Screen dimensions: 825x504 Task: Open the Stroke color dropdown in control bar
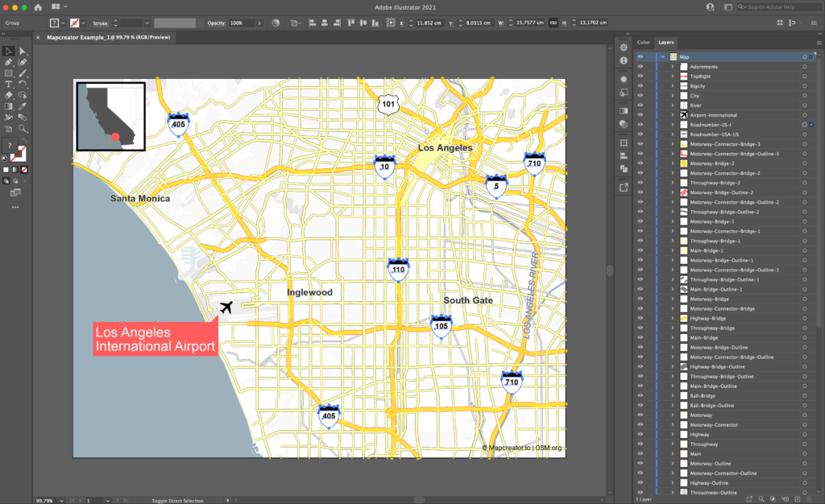pos(83,23)
